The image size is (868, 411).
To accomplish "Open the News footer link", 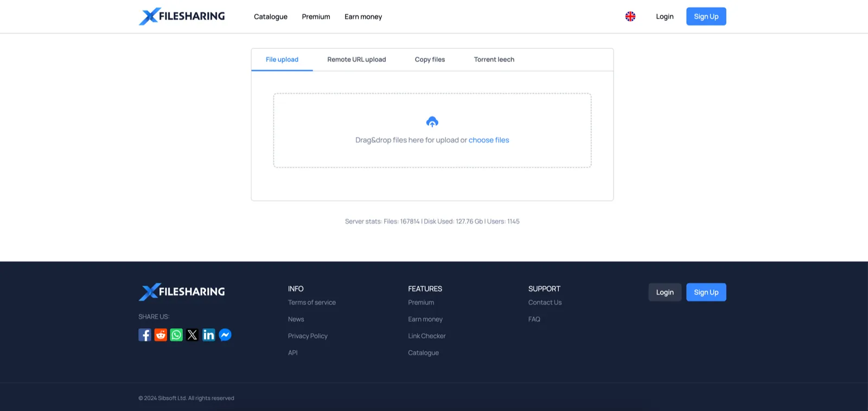I will click(x=296, y=319).
